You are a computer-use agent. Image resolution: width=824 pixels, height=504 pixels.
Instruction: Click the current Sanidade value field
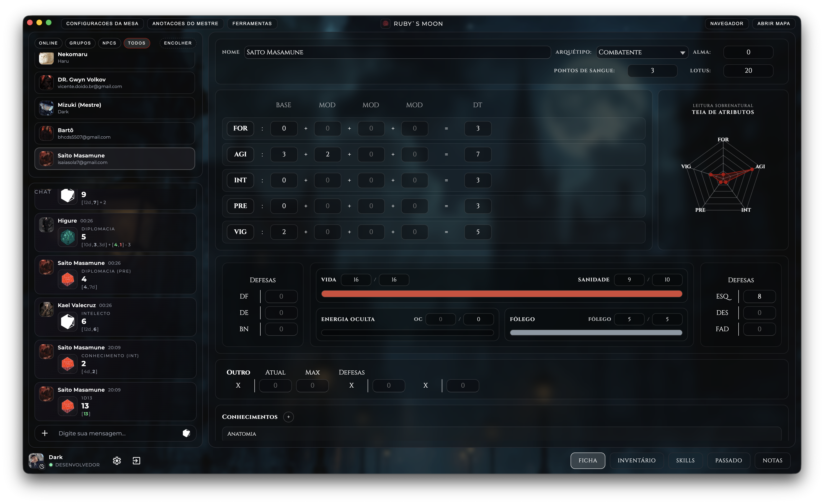(x=629, y=279)
